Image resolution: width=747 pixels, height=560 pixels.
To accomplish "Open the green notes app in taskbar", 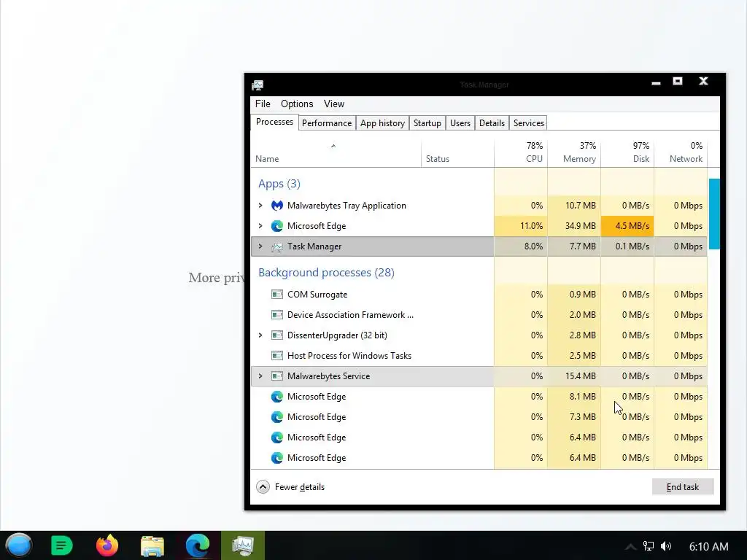I will coord(61,545).
